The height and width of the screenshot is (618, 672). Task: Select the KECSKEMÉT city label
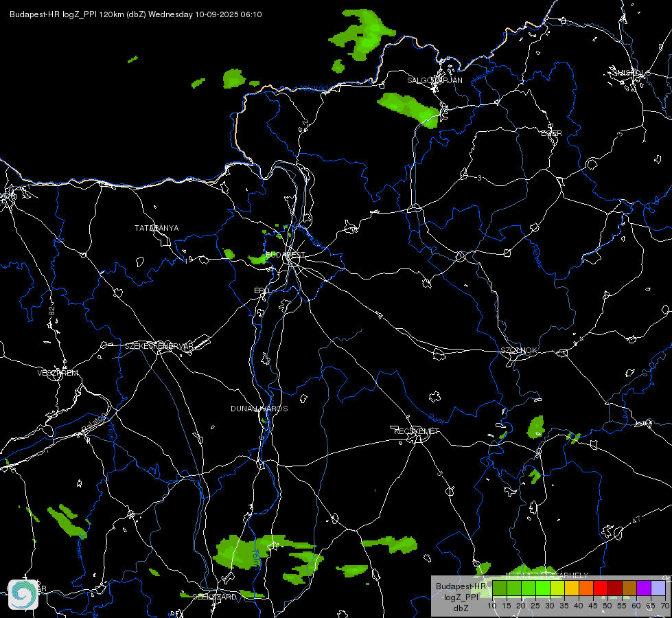[417, 431]
